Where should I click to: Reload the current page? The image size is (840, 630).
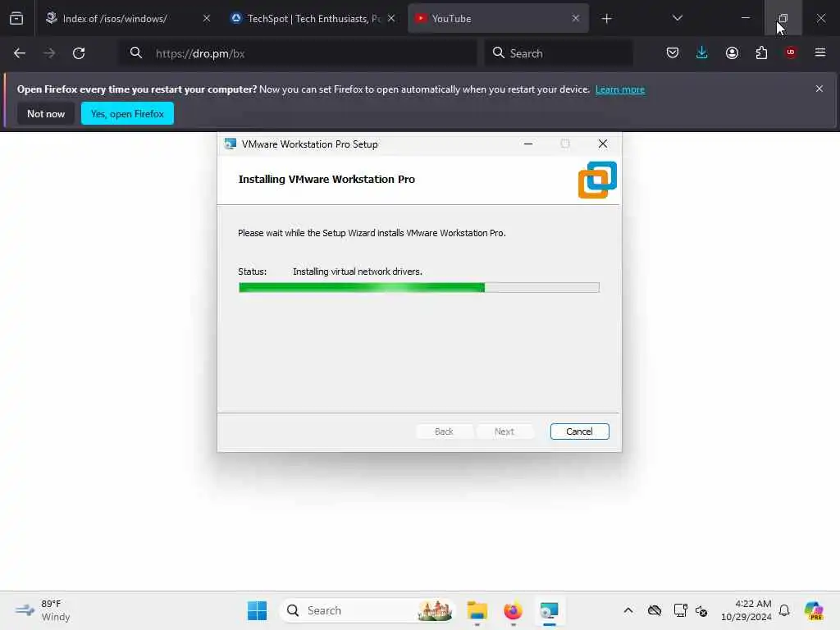pos(79,53)
